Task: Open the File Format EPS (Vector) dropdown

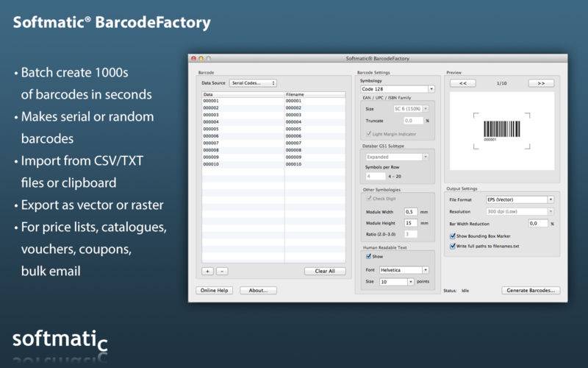Action: point(520,199)
